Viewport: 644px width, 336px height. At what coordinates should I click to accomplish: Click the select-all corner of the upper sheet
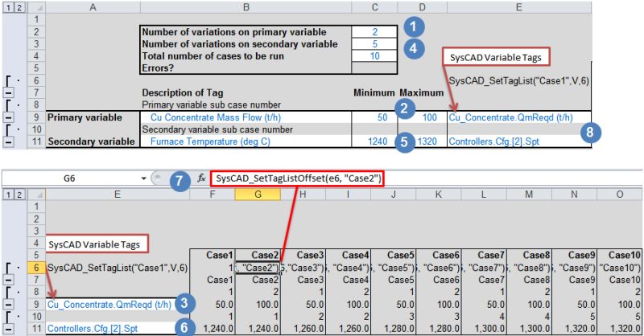click(x=36, y=7)
